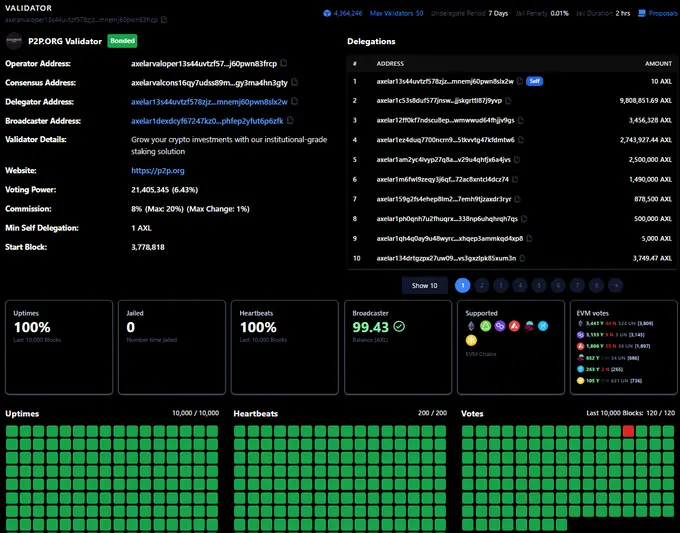Copy the Broadcaster Address
Image resolution: width=680 pixels, height=533 pixels.
tap(291, 120)
